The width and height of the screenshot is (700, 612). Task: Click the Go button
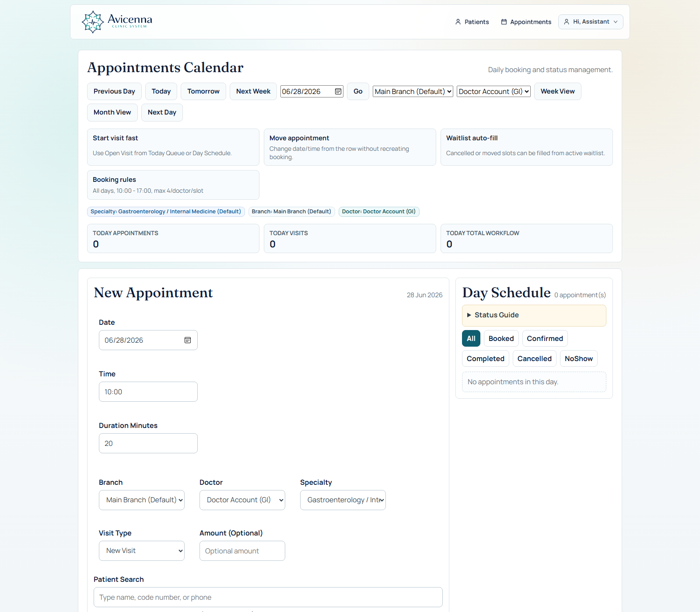[x=358, y=91]
